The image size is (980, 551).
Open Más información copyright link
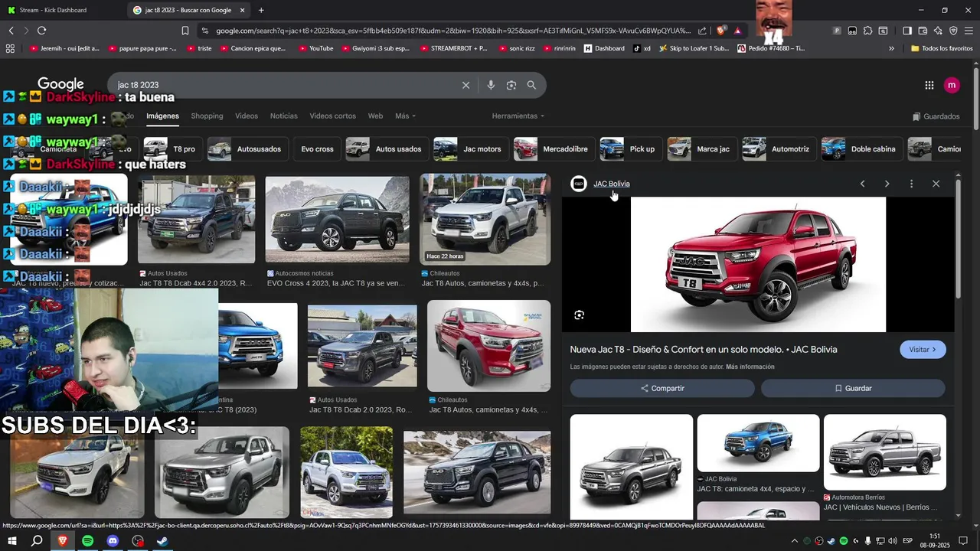[750, 367]
